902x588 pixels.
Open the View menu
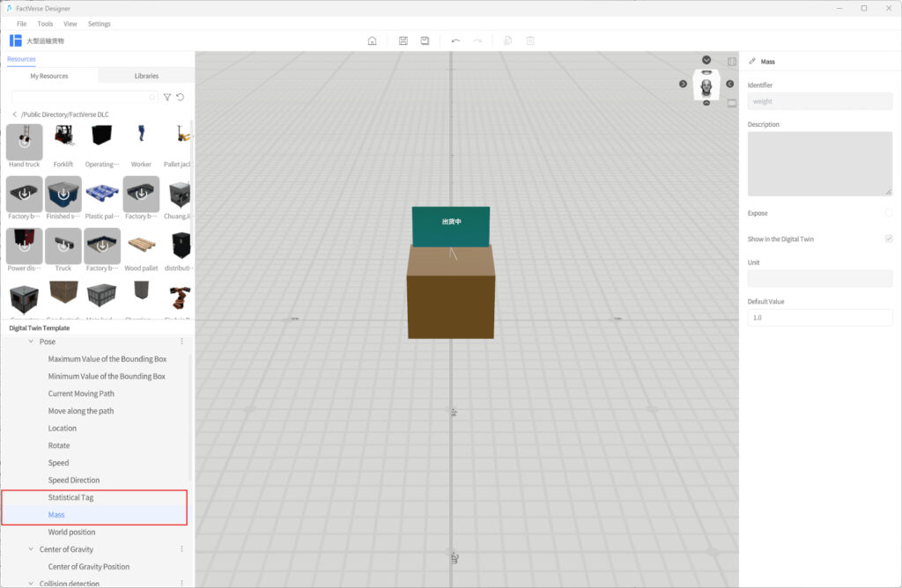click(70, 24)
